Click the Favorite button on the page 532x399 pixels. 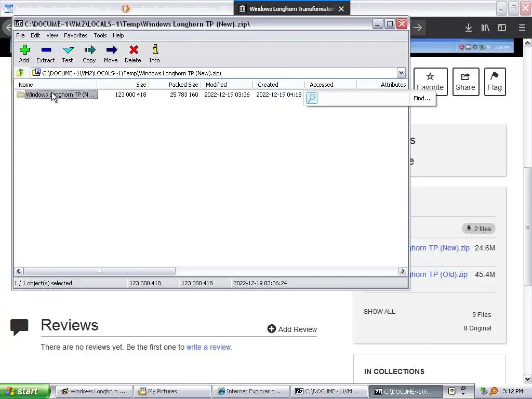(x=430, y=82)
